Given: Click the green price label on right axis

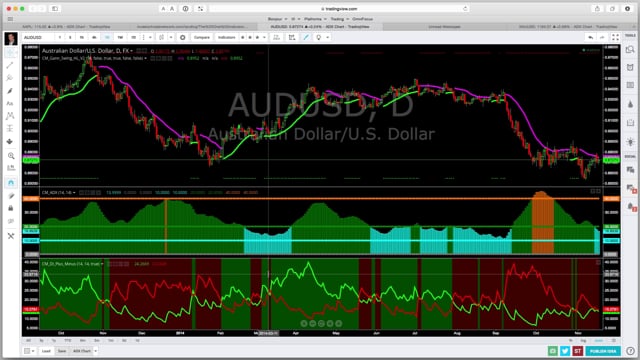Looking at the screenshot, I should tap(611, 160).
